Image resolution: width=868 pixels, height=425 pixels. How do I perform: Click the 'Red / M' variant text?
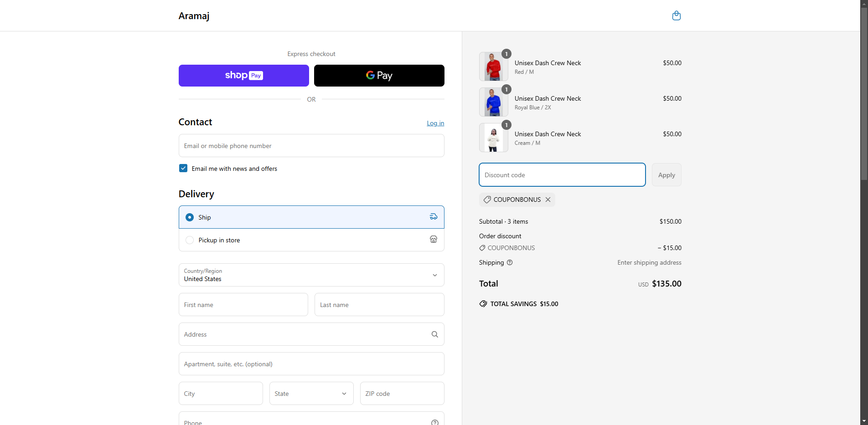524,72
